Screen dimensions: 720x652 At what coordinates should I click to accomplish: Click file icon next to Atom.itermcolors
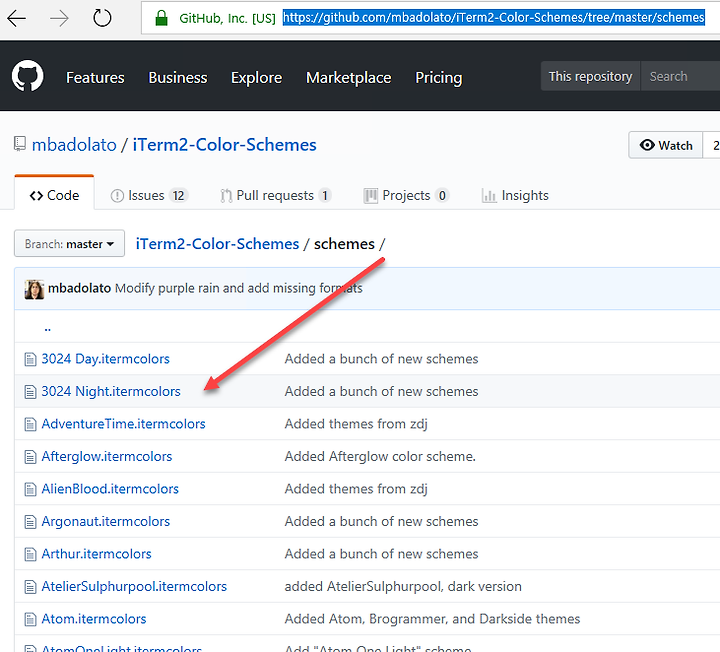coord(30,620)
